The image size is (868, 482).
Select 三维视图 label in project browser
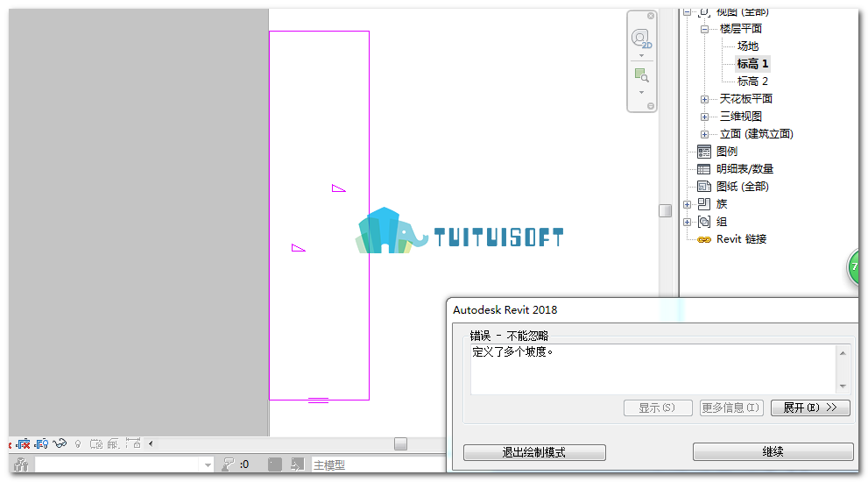741,117
